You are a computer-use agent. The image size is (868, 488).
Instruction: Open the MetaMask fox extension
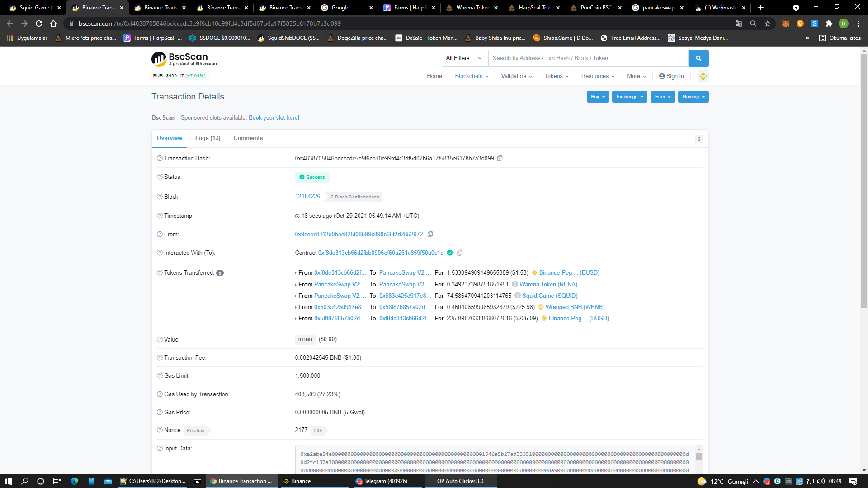click(x=786, y=23)
